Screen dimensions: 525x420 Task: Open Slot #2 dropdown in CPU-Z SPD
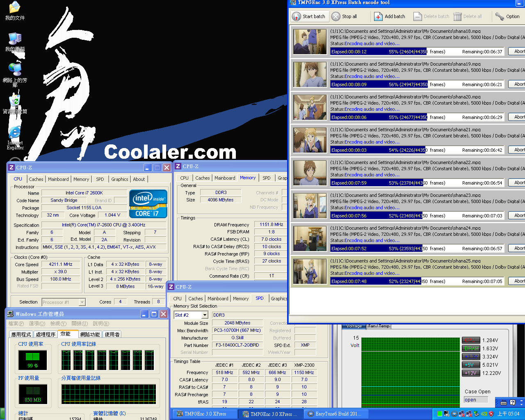(205, 315)
